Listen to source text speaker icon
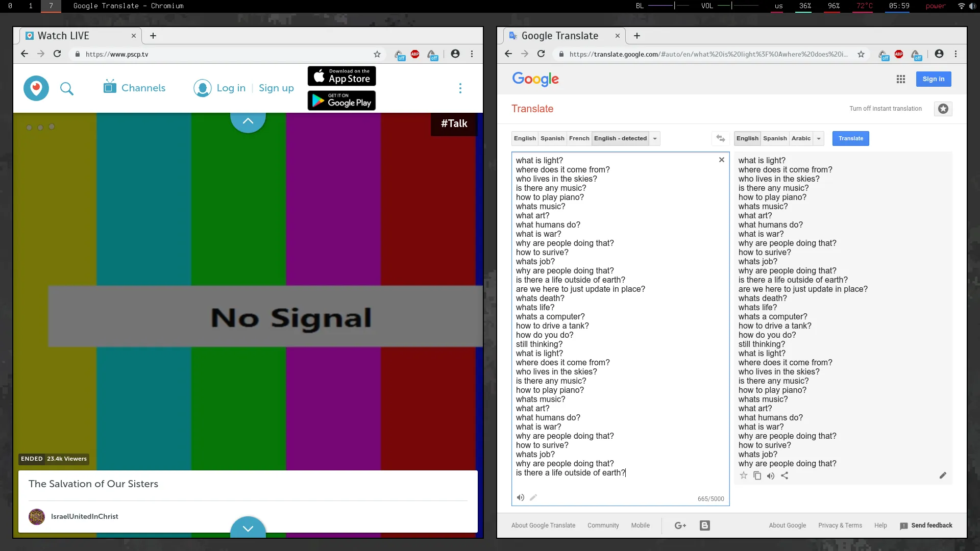Screen dimensions: 980x551 click(520, 497)
